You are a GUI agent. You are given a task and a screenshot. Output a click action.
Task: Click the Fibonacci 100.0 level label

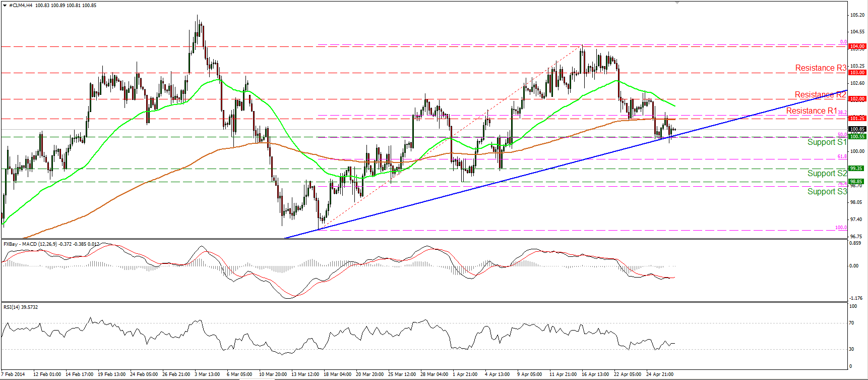coord(841,228)
